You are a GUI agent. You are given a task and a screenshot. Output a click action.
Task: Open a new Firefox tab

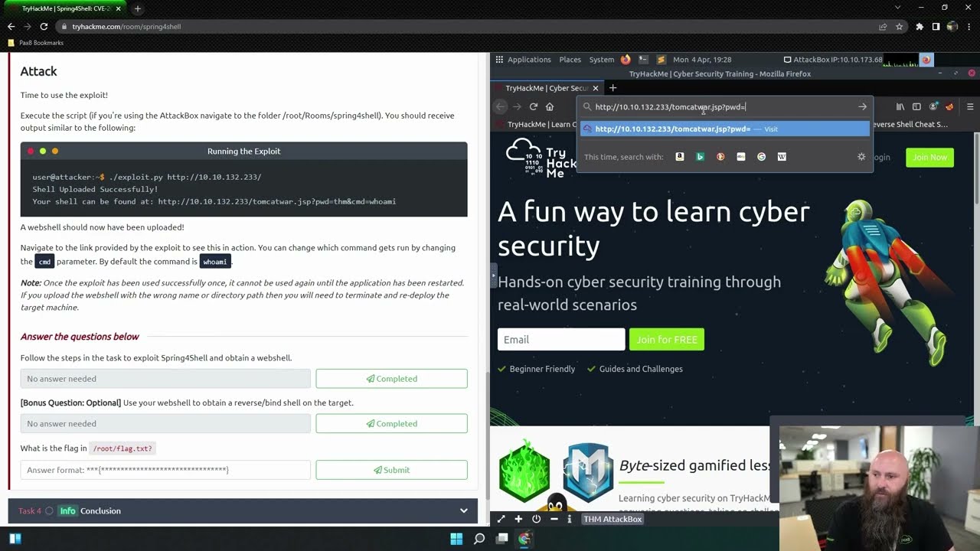(x=612, y=88)
